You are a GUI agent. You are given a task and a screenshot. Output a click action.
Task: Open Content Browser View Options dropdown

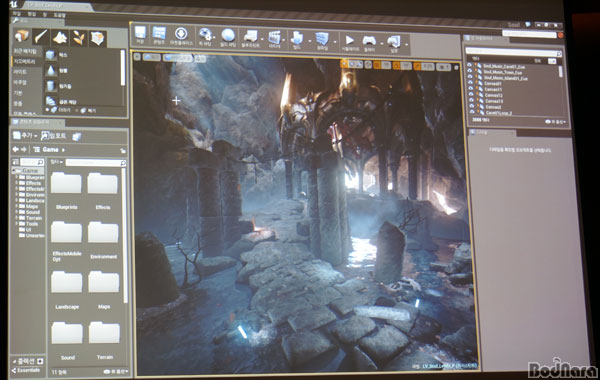116,371
